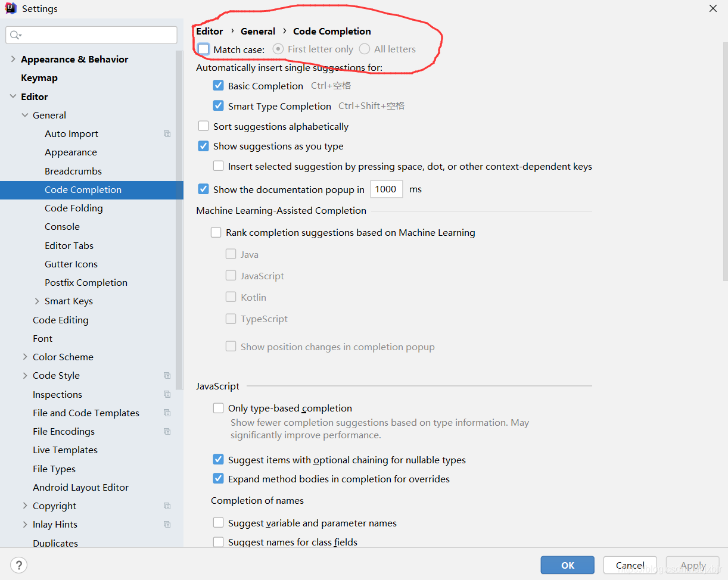Viewport: 728px width, 580px height.
Task: Click the settings search input field
Action: 91,35
